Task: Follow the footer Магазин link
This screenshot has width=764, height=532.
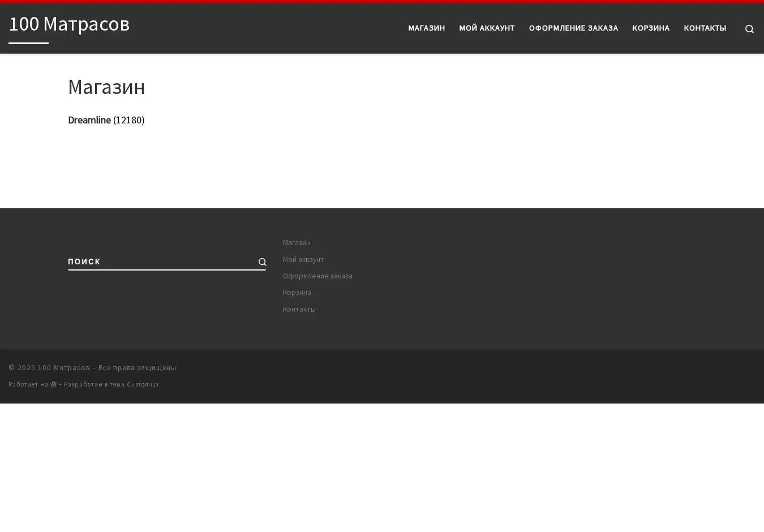Action: [x=296, y=243]
